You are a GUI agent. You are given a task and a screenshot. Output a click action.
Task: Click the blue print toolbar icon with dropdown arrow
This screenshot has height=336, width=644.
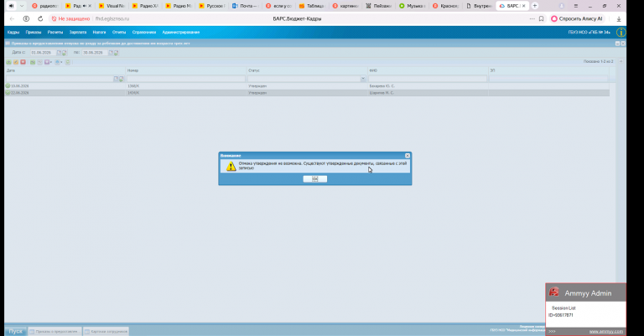59,62
